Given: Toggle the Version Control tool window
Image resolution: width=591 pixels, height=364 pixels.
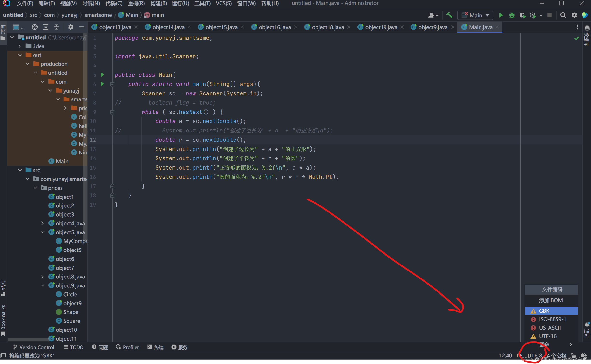Looking at the screenshot, I should [34, 347].
